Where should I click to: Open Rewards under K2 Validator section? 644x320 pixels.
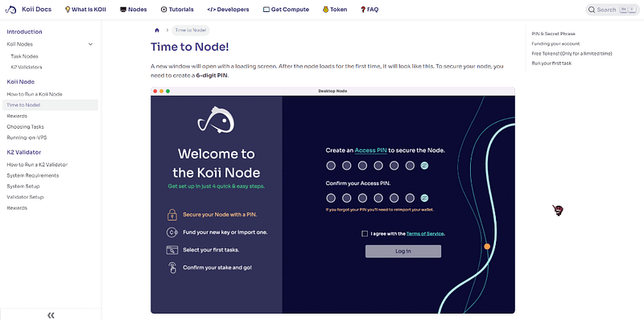17,208
